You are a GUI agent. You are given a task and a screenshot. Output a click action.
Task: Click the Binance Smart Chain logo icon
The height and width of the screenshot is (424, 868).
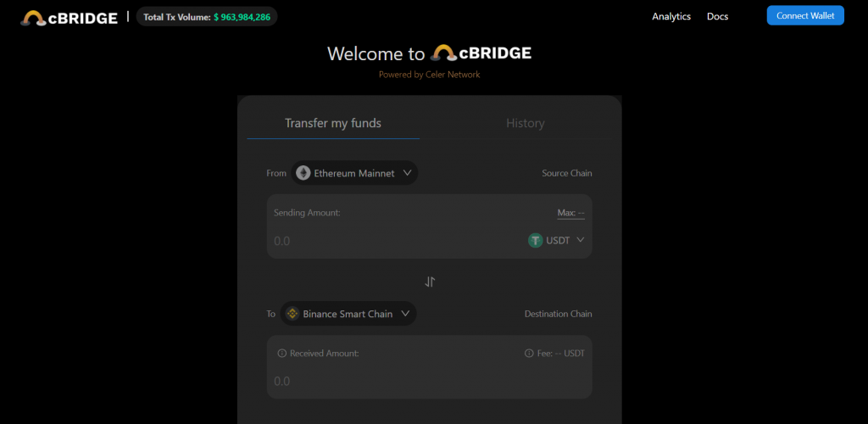[292, 314]
